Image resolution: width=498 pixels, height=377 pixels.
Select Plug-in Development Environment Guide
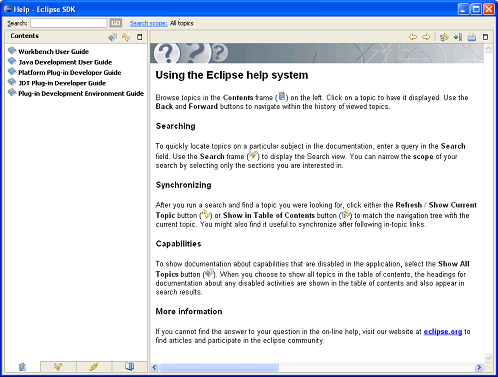(x=81, y=94)
